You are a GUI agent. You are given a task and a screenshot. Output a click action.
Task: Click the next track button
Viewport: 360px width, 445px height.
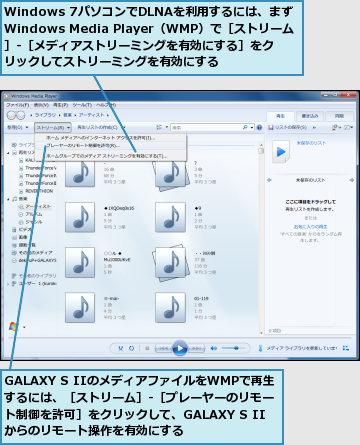[196, 348]
